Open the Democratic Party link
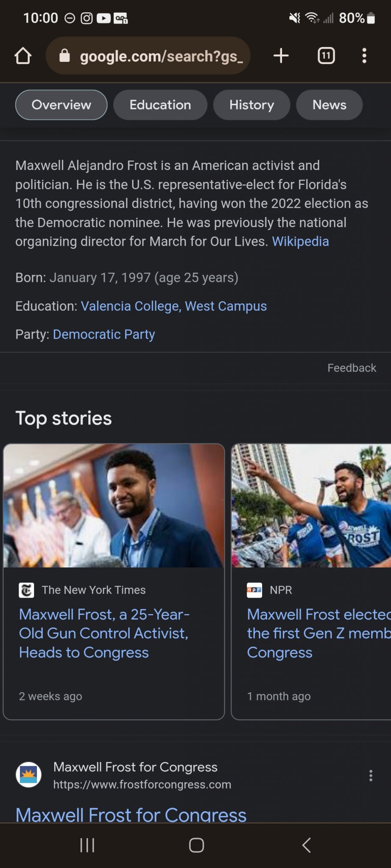 (104, 334)
